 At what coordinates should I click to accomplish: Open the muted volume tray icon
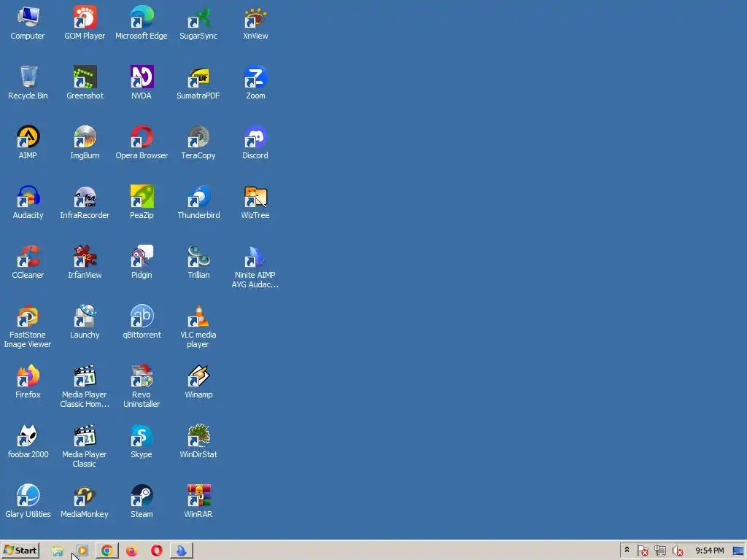point(677,551)
